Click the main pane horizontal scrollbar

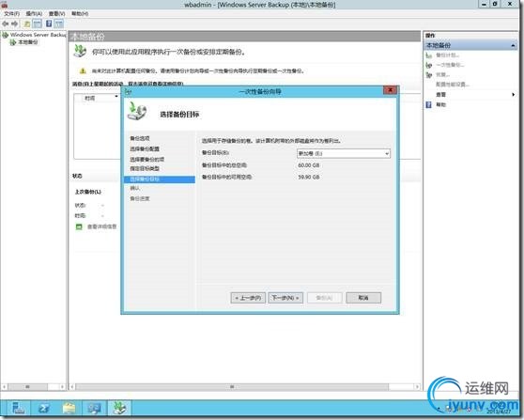tap(245, 387)
